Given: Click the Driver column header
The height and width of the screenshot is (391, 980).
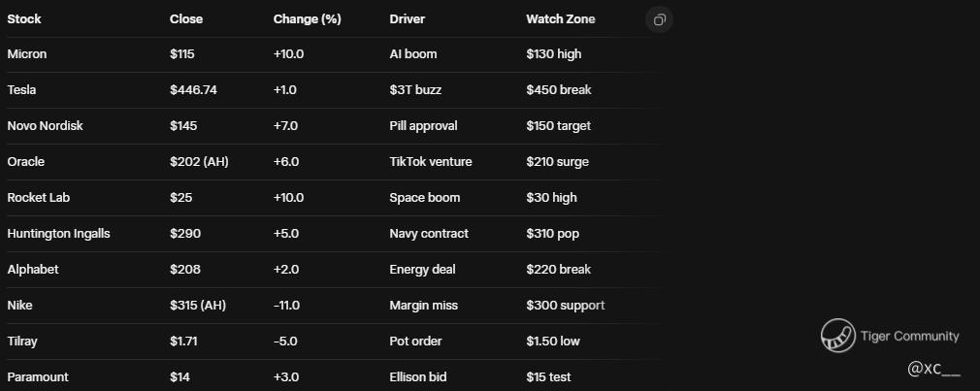Looking at the screenshot, I should tap(408, 19).
